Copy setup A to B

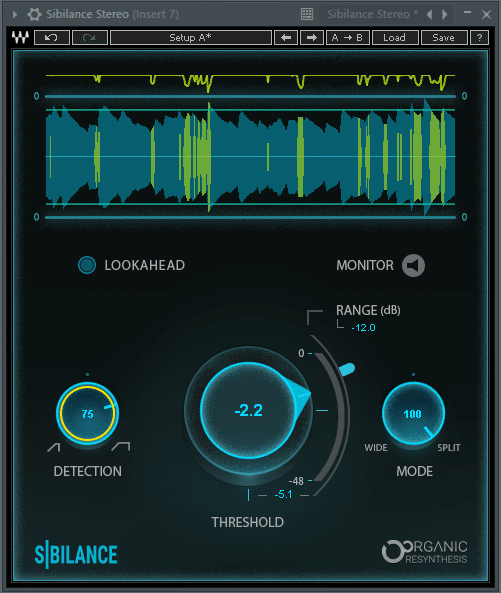click(x=347, y=37)
